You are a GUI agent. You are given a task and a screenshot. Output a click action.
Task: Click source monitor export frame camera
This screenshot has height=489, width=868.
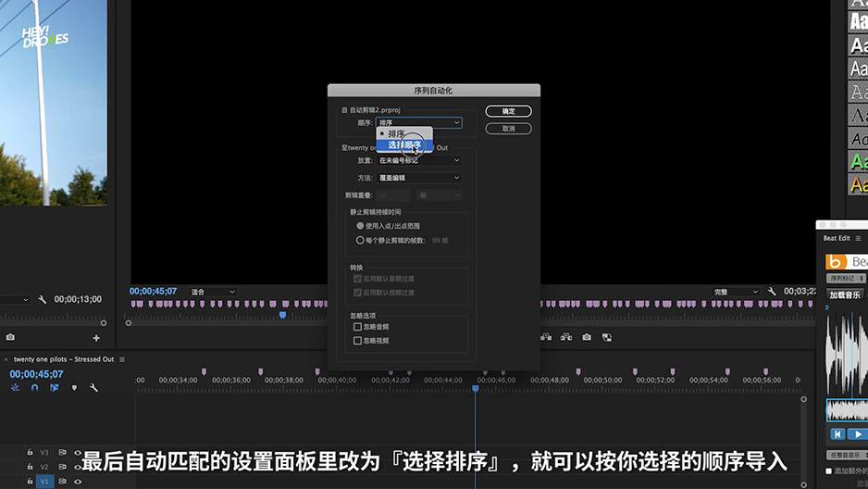pos(10,337)
